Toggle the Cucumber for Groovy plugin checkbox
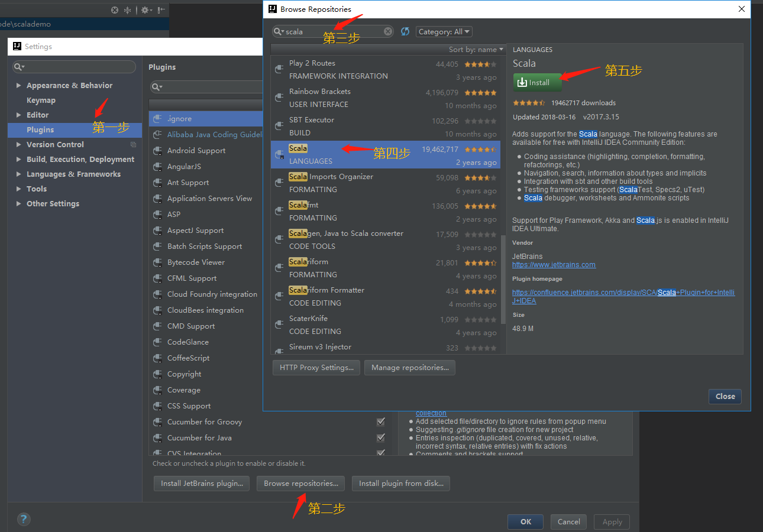 [x=381, y=421]
